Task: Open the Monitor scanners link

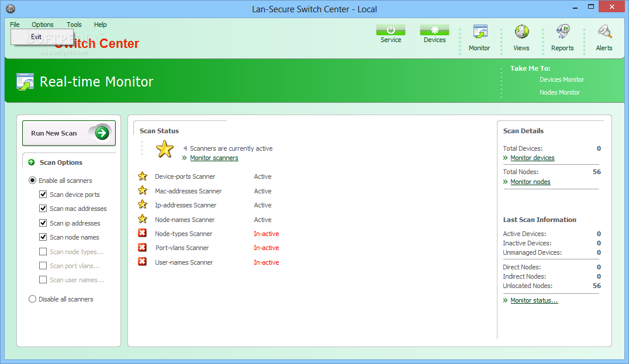Action: tap(214, 158)
